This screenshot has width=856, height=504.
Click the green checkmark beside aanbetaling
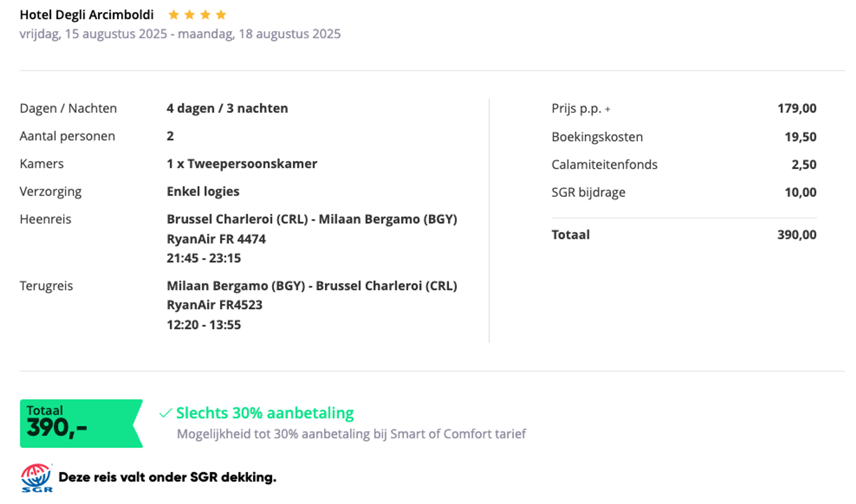point(166,413)
